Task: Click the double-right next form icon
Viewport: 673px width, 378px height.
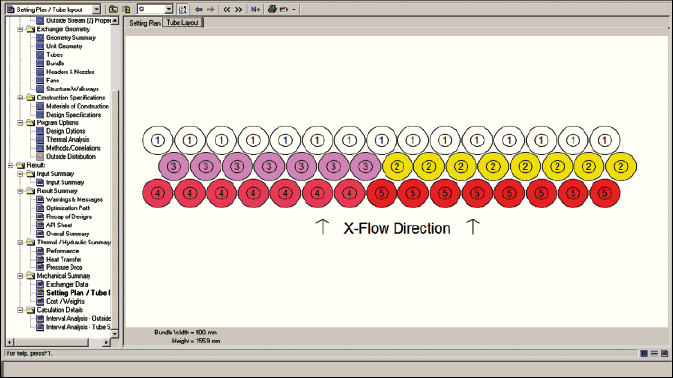Action: [x=238, y=9]
